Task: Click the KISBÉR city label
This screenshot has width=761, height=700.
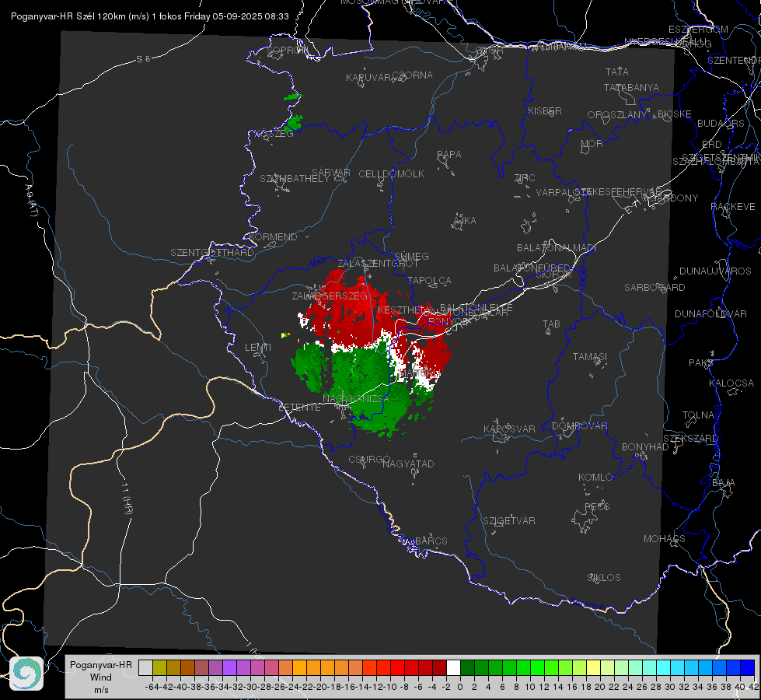Action: click(x=545, y=110)
